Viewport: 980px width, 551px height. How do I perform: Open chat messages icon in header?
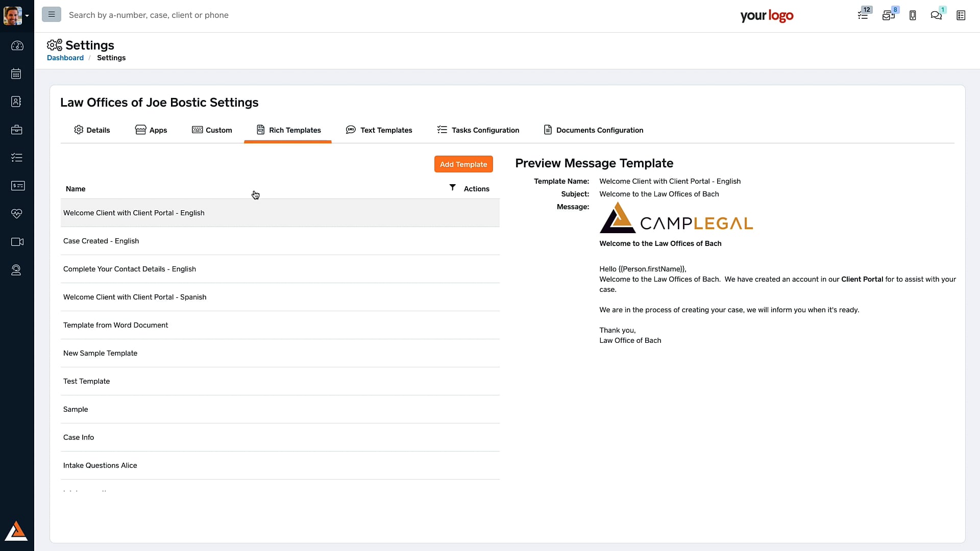point(936,15)
